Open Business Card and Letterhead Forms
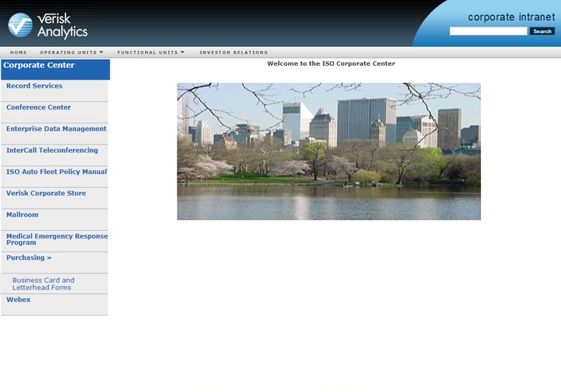Viewport: 561px width, 392px height. tap(43, 284)
